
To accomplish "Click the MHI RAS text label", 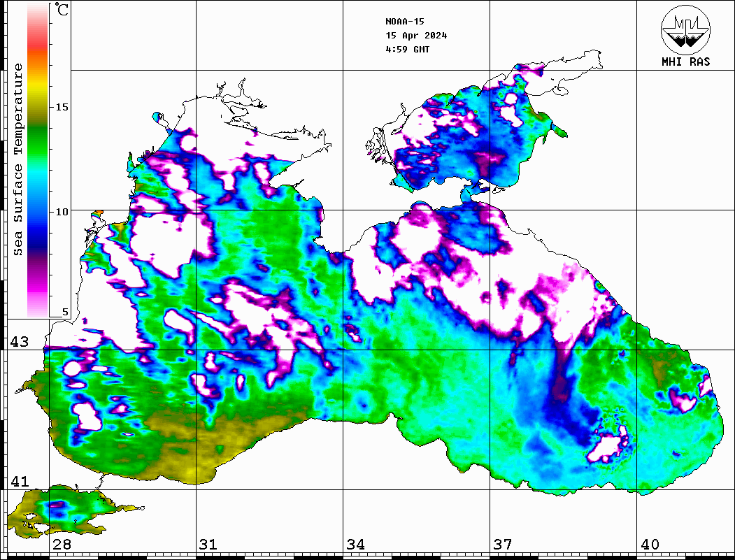I will pos(685,62).
